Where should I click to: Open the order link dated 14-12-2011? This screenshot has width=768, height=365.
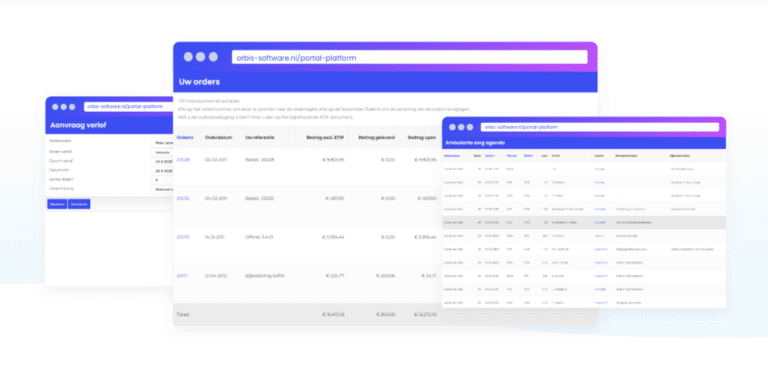[x=183, y=237]
